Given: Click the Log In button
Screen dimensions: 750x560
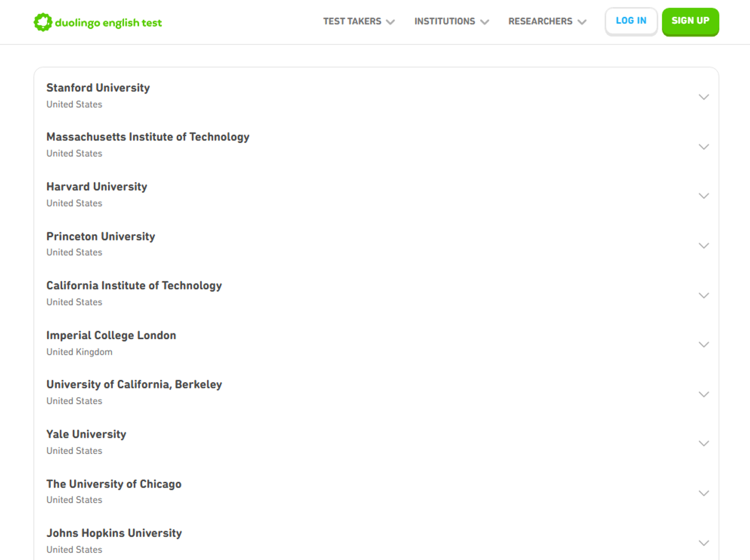Looking at the screenshot, I should tap(631, 21).
